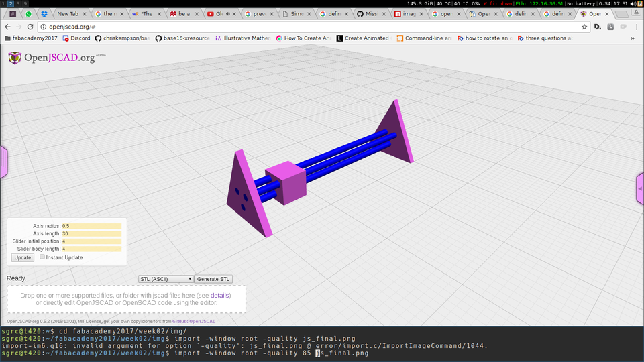Image resolution: width=644 pixels, height=362 pixels.
Task: Click the volume icon in system tray
Action: [633, 3]
